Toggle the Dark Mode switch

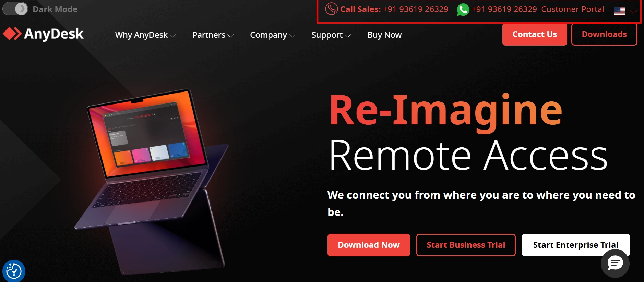15,9
